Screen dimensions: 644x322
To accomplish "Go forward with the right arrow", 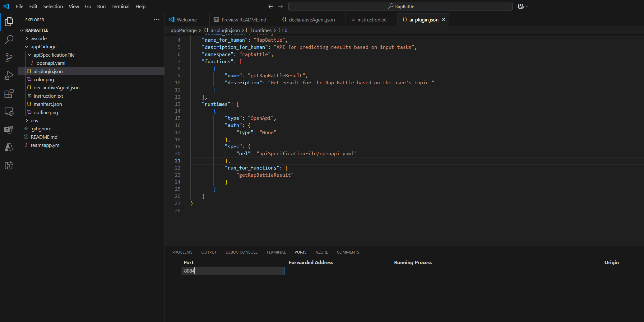I will tap(280, 7).
